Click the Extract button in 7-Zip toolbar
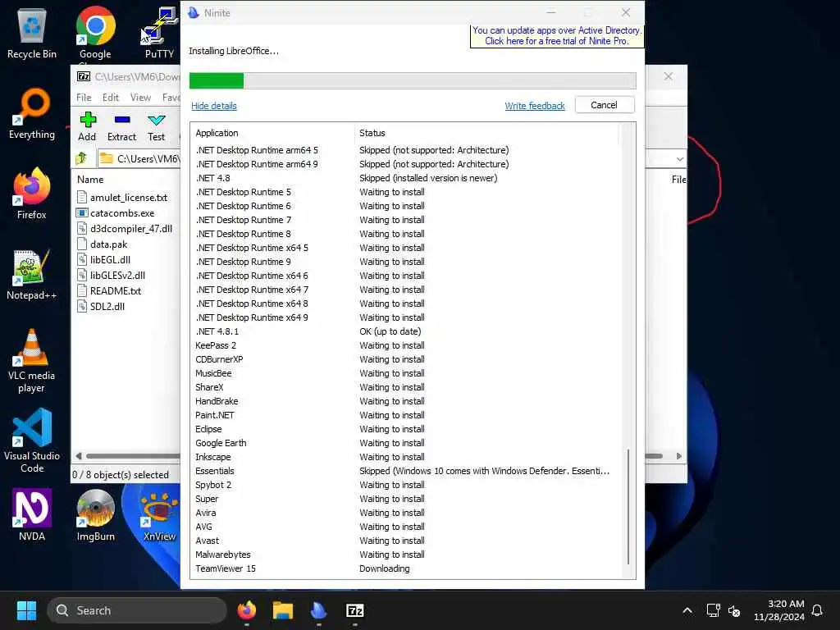 121,127
